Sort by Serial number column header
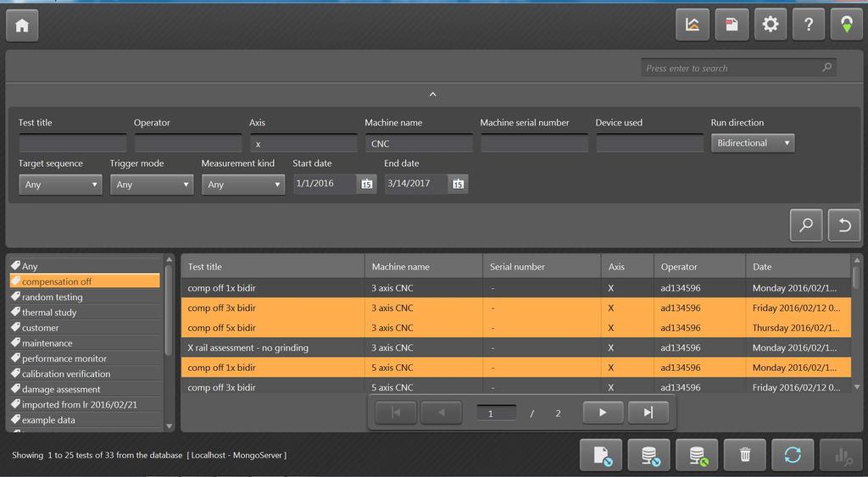The image size is (868, 477). [542, 267]
